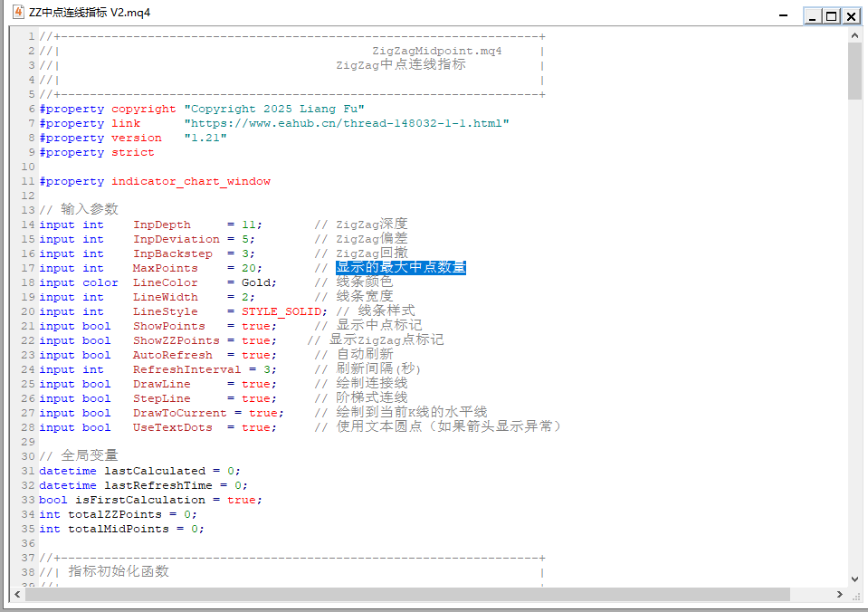868x612 pixels.
Task: Click the ZigZag回撤 comment
Action: point(371,253)
